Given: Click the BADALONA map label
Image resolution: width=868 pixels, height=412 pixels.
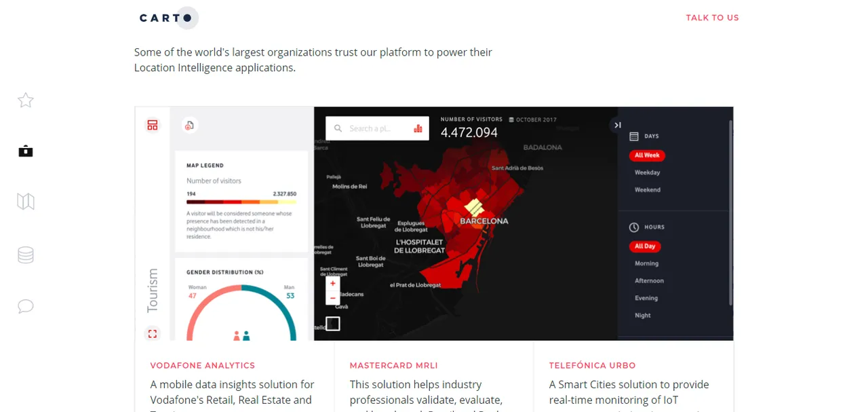Looking at the screenshot, I should (542, 147).
